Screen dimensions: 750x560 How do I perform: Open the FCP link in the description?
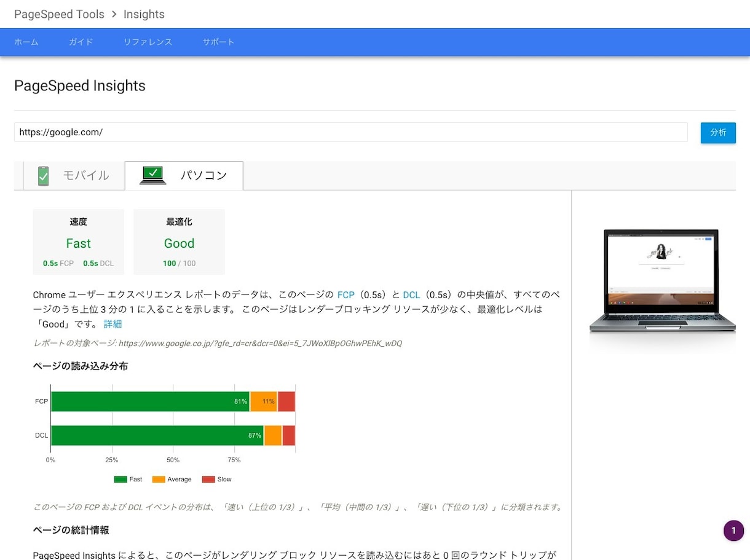point(346,295)
